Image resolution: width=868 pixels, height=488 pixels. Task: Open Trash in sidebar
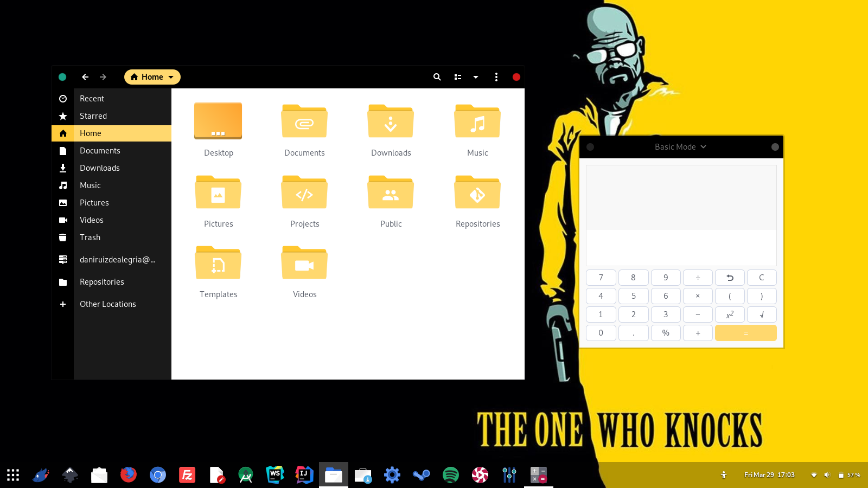[112, 237]
